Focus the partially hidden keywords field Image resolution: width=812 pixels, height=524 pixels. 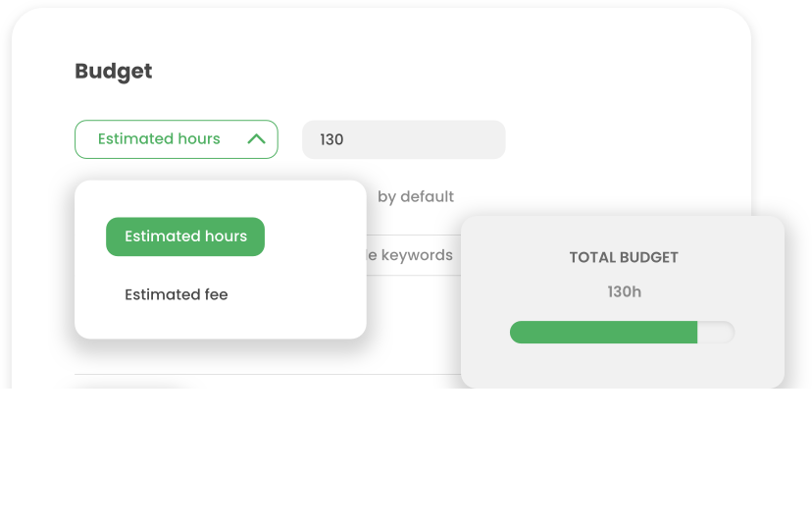[x=413, y=255]
